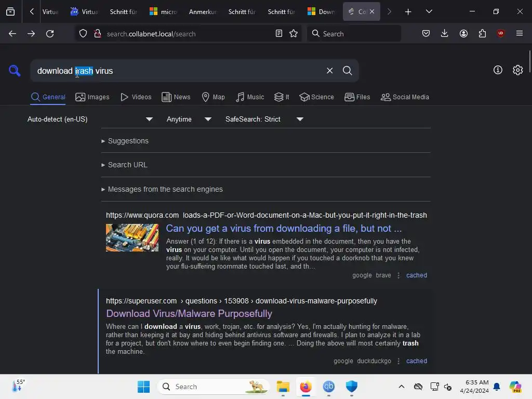Select the Social Media search category
Viewport: 532px width, 399px height.
coord(405,97)
